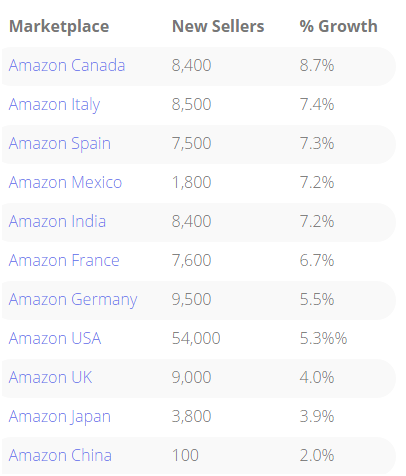Open the Amazon China link
This screenshot has width=406, height=476.
point(60,456)
